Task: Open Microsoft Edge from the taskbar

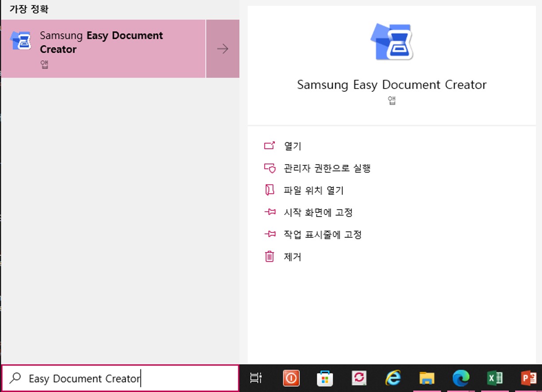Action: pos(461,379)
